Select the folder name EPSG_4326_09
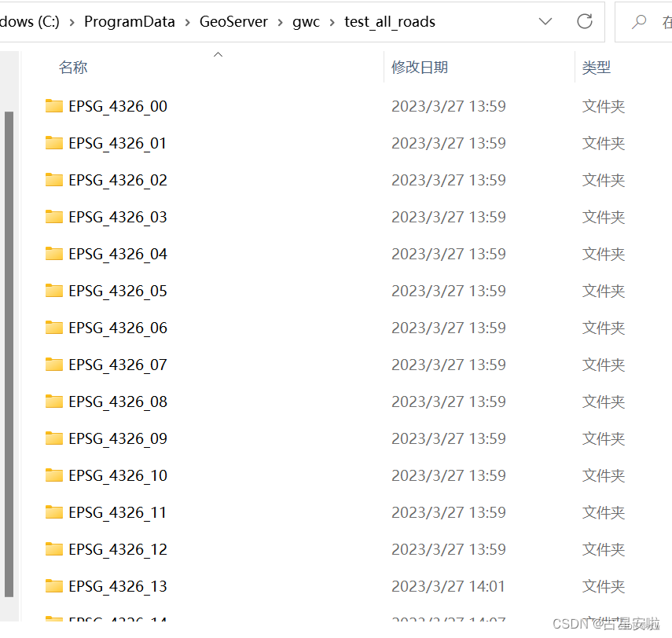The height and width of the screenshot is (638, 672). 118,438
